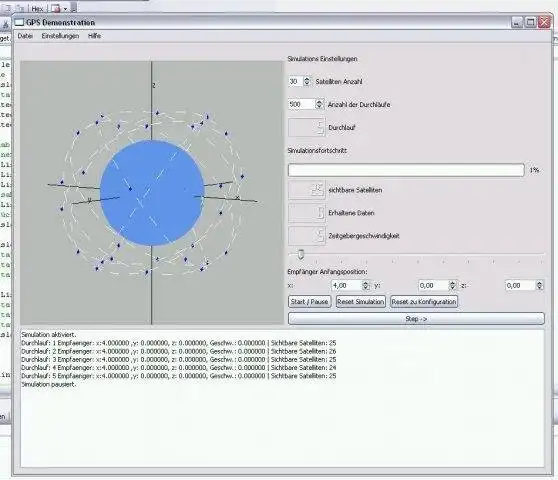Viewport: 558px width, 480px height.
Task: Click the Erhaltene Daten LCD display
Action: pos(306,213)
